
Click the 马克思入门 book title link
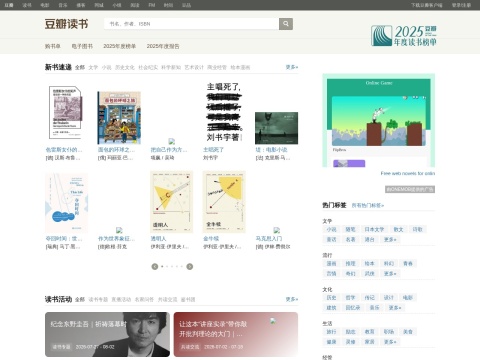269,238
